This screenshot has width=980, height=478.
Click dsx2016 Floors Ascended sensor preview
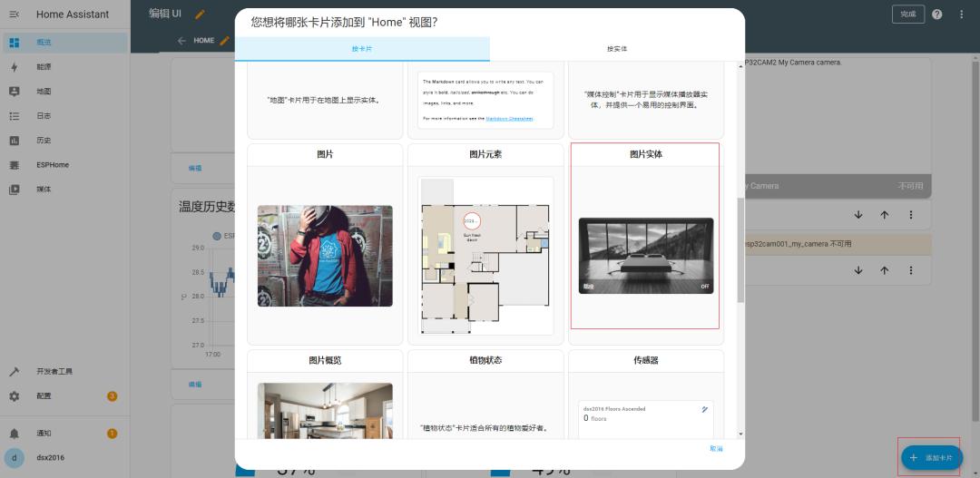point(646,420)
